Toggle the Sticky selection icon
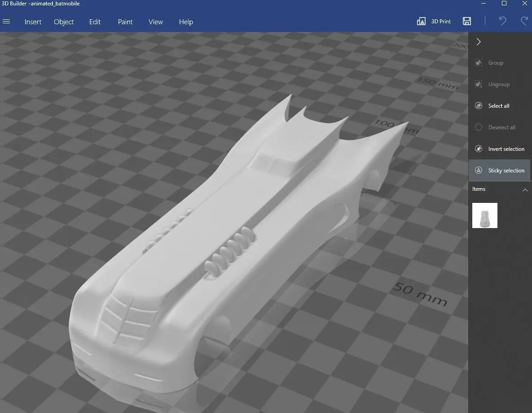This screenshot has height=413, width=532. (x=479, y=170)
